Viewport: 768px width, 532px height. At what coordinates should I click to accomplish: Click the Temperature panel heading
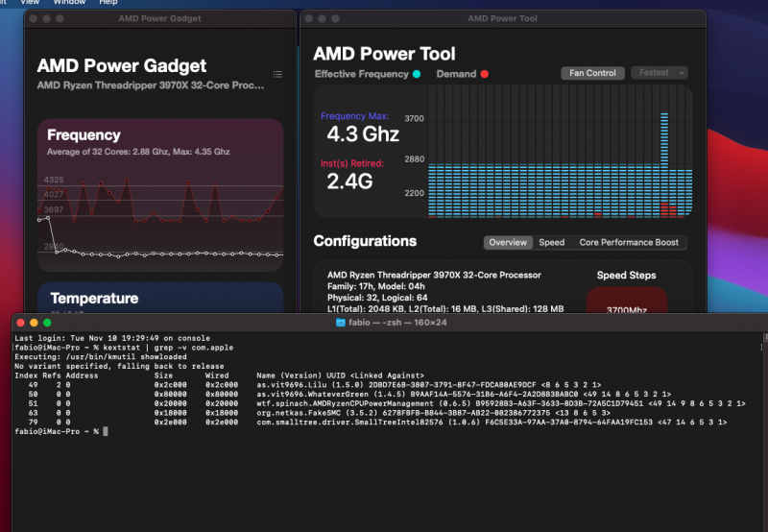click(x=94, y=299)
